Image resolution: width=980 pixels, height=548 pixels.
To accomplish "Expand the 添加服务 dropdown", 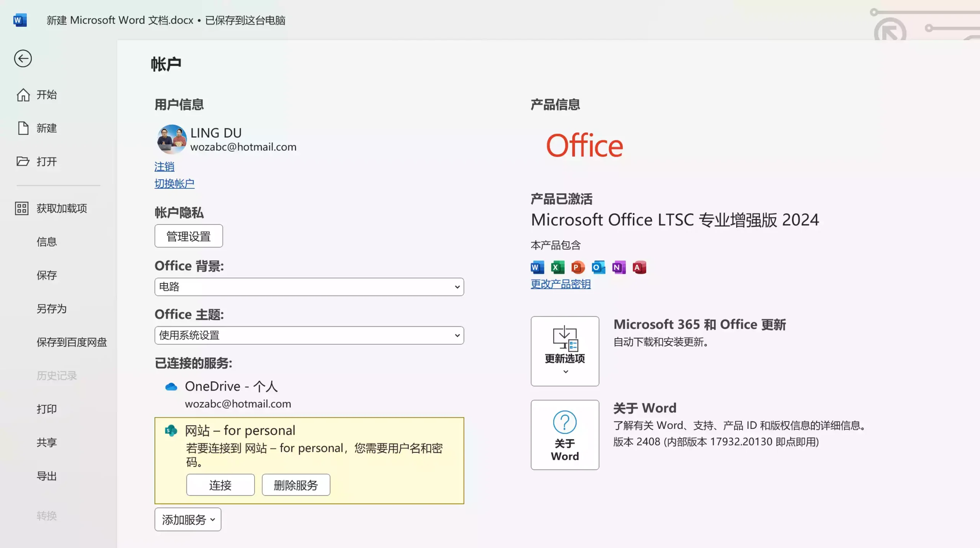I will pos(188,520).
